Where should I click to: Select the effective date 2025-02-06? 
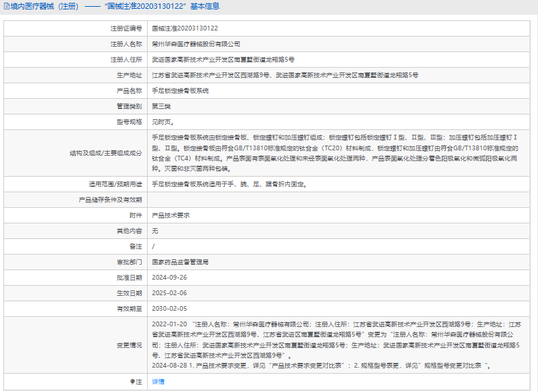coord(169,293)
